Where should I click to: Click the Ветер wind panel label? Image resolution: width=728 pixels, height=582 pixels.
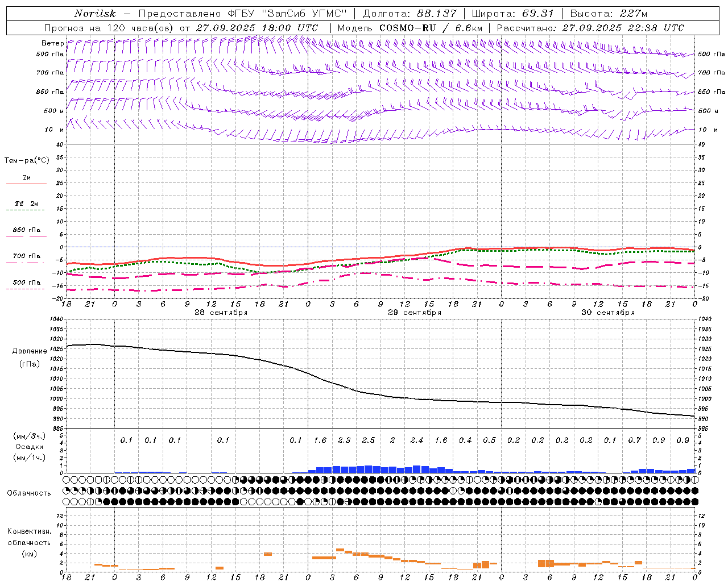(x=52, y=43)
